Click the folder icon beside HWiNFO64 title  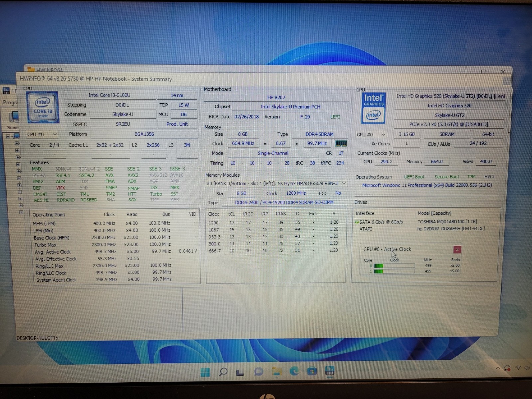(x=31, y=70)
